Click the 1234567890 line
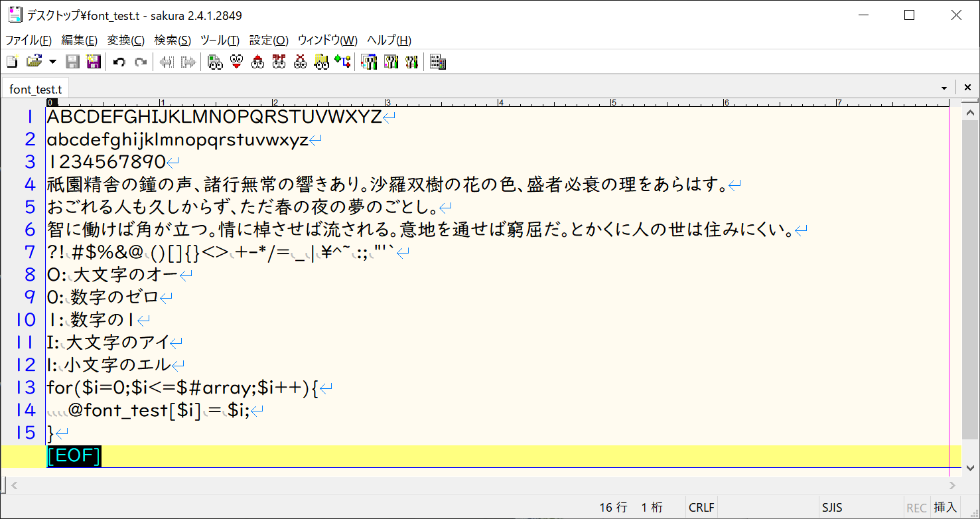 point(107,162)
